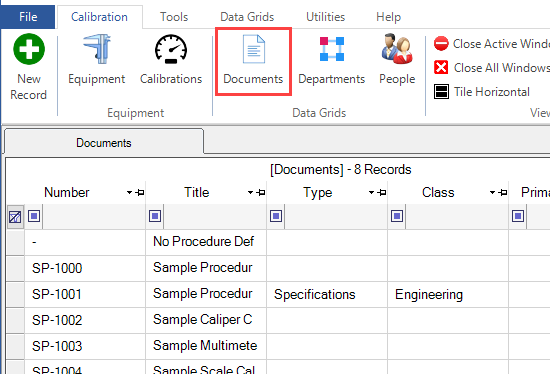The height and width of the screenshot is (374, 550).
Task: Click the Class filter input field
Action: [457, 216]
